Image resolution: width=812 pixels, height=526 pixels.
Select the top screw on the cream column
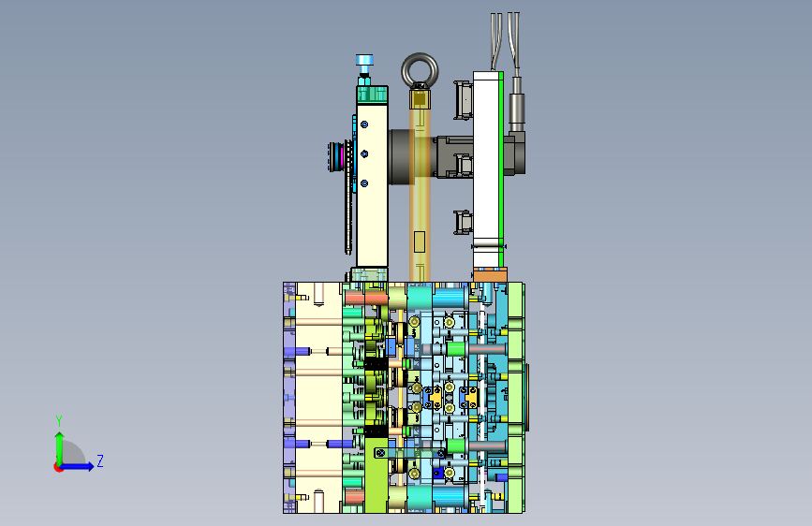364,124
